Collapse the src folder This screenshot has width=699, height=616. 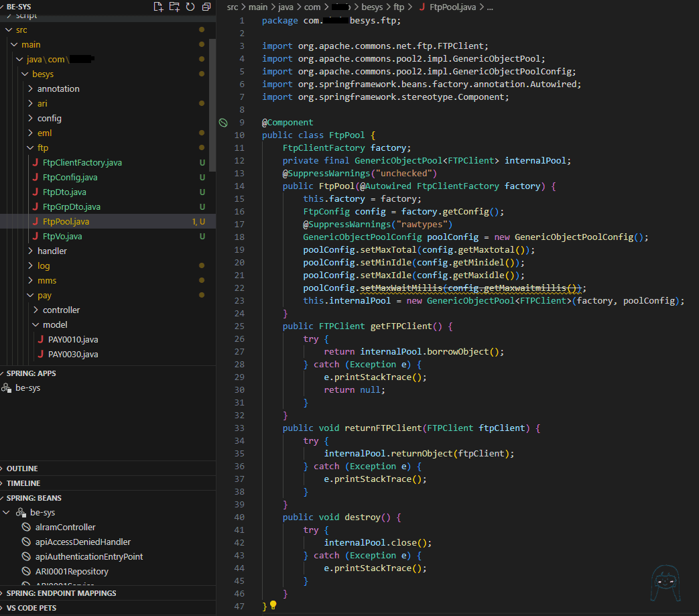[x=9, y=30]
